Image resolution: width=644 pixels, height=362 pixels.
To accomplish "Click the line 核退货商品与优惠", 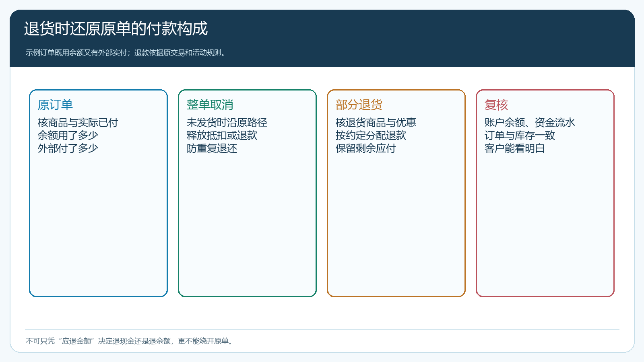I will (376, 122).
